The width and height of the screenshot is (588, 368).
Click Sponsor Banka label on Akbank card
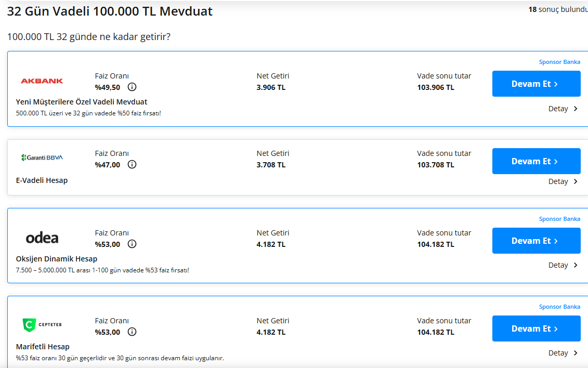pyautogui.click(x=559, y=62)
